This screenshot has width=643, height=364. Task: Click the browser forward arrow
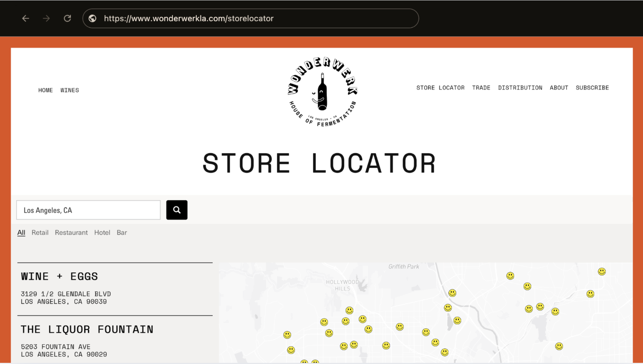(x=46, y=18)
